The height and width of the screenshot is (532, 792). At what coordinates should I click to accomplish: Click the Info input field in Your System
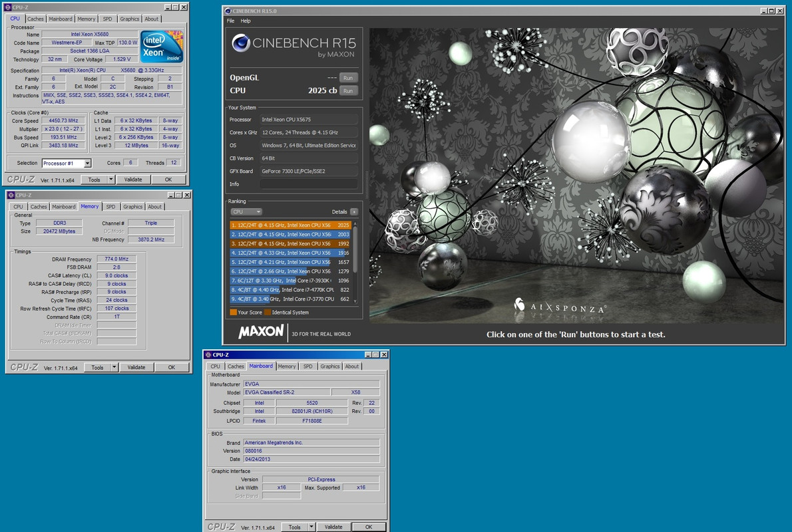tap(309, 184)
